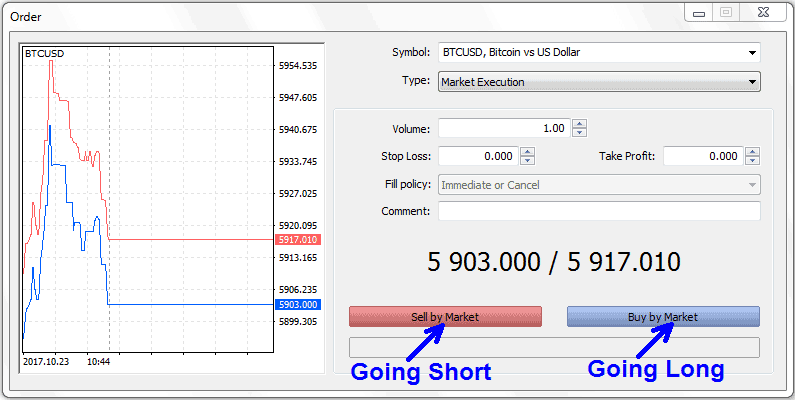Click the blue bid price label 5903.000

click(x=298, y=305)
